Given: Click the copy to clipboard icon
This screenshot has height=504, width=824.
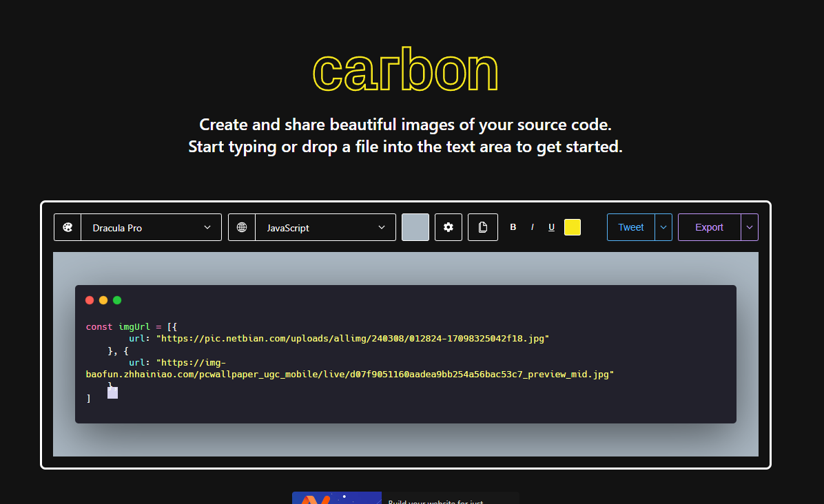Looking at the screenshot, I should (x=483, y=227).
